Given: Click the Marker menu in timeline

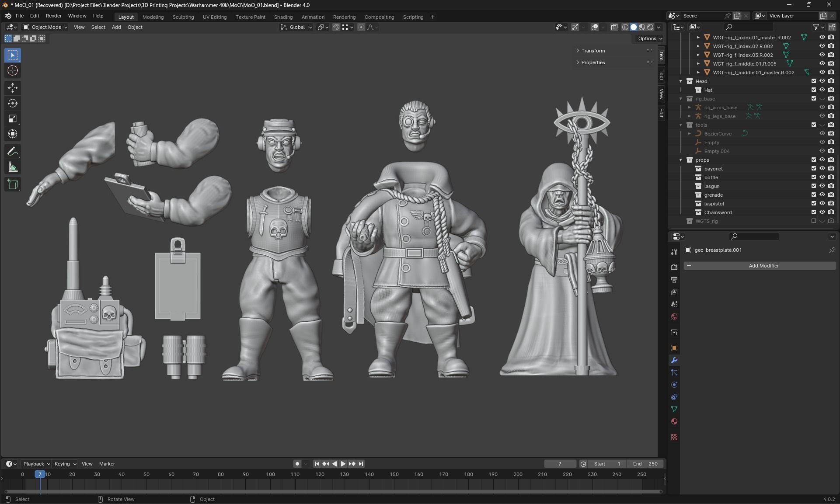Looking at the screenshot, I should pos(107,464).
